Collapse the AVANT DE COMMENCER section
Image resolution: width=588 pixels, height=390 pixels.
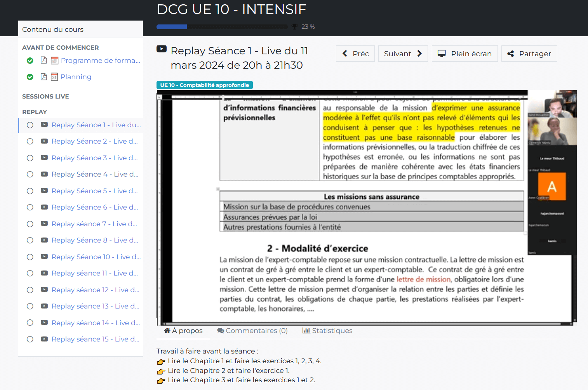tap(60, 47)
